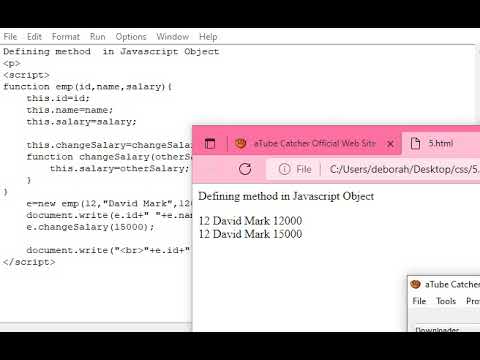Screen dimensions: 480x360
Task: Click the '<p>' tag line in editor
Action: 12,63
